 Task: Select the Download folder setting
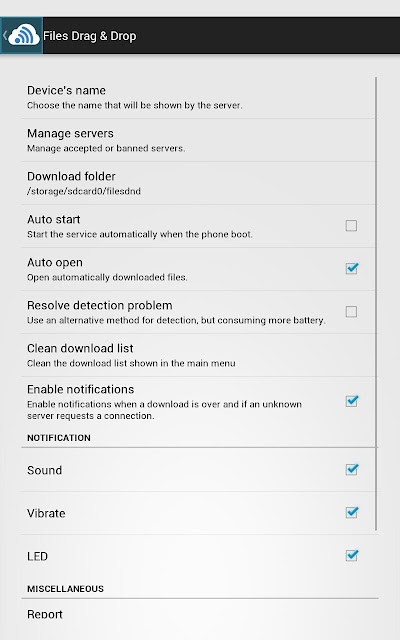[x=198, y=183]
